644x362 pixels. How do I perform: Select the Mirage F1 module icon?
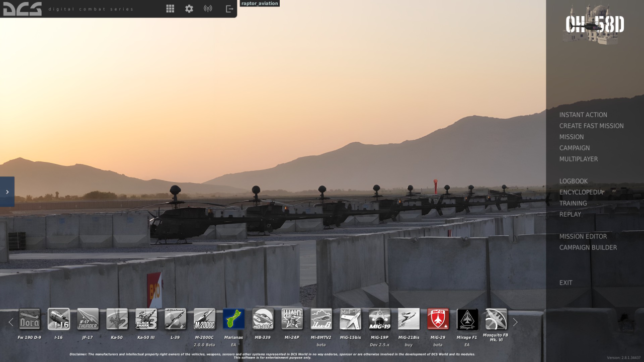(467, 319)
